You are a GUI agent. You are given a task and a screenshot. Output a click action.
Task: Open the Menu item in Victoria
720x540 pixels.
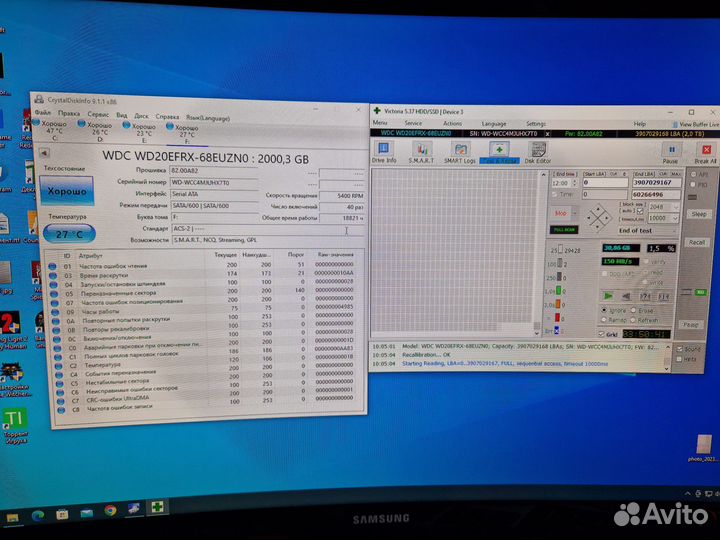coord(380,123)
